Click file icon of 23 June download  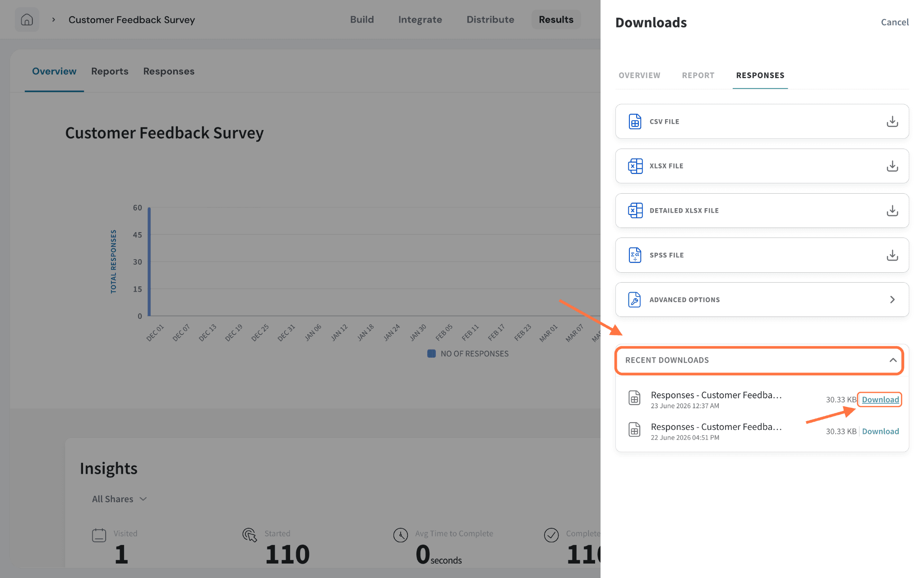pyautogui.click(x=634, y=398)
